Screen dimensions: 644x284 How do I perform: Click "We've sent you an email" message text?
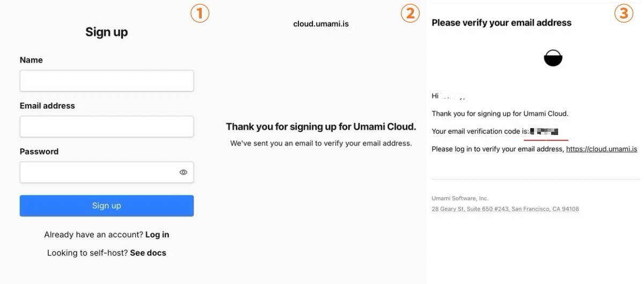point(321,144)
